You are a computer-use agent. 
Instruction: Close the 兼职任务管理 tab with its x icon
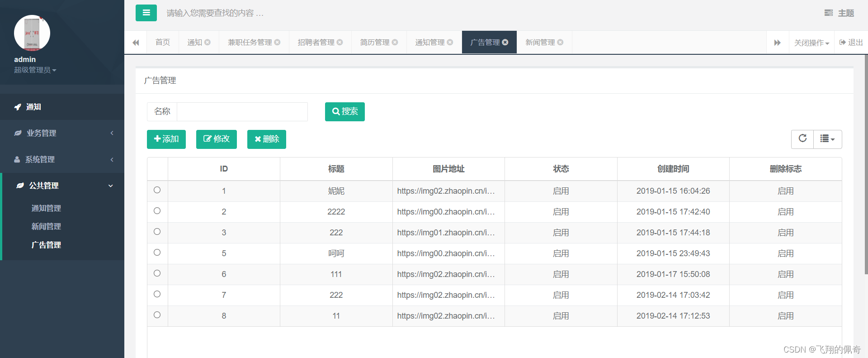[277, 42]
